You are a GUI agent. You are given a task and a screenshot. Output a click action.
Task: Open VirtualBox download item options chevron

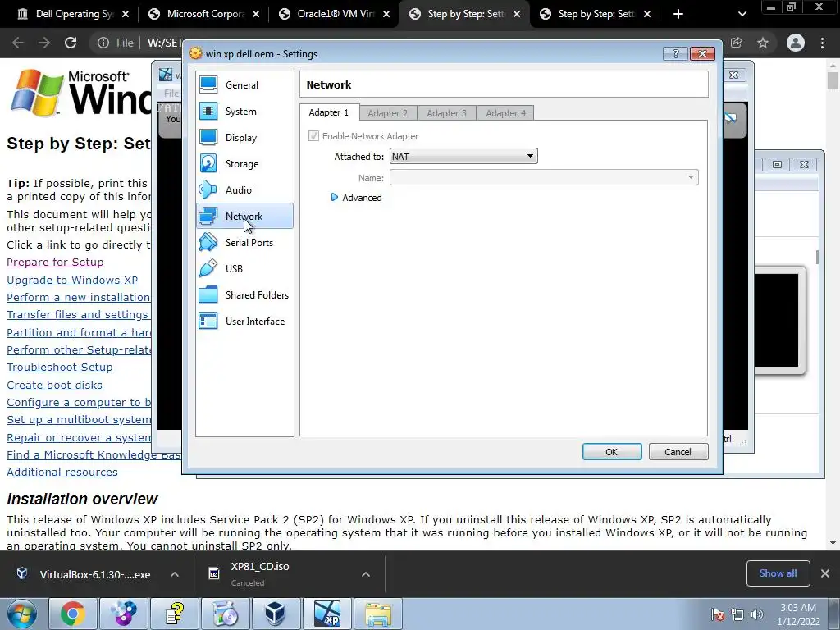pos(175,574)
